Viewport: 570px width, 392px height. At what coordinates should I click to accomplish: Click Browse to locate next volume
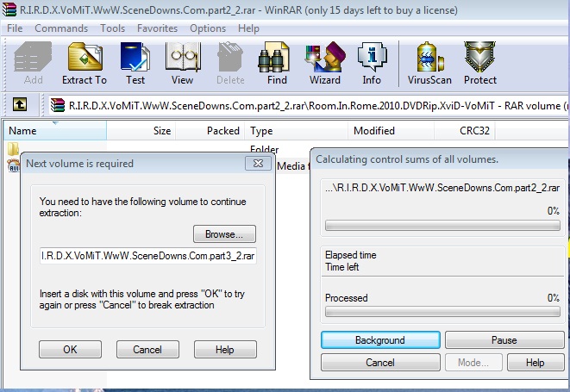(x=224, y=234)
